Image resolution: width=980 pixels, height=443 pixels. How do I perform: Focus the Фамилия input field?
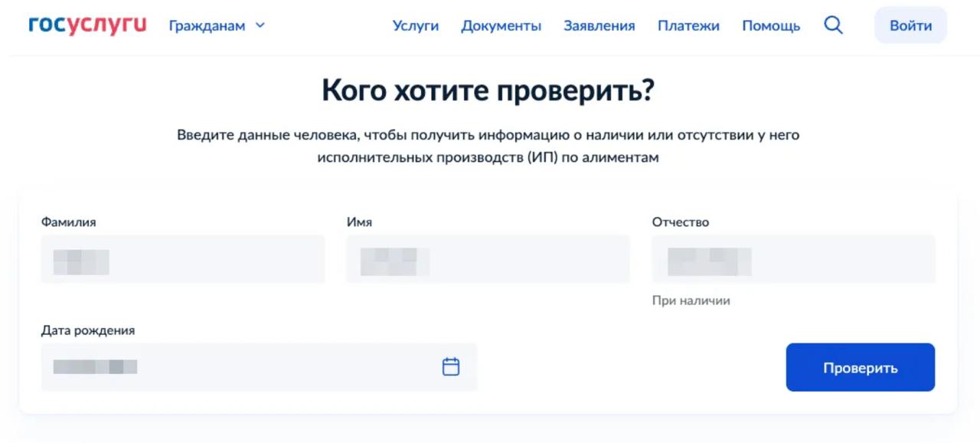pyautogui.click(x=182, y=260)
